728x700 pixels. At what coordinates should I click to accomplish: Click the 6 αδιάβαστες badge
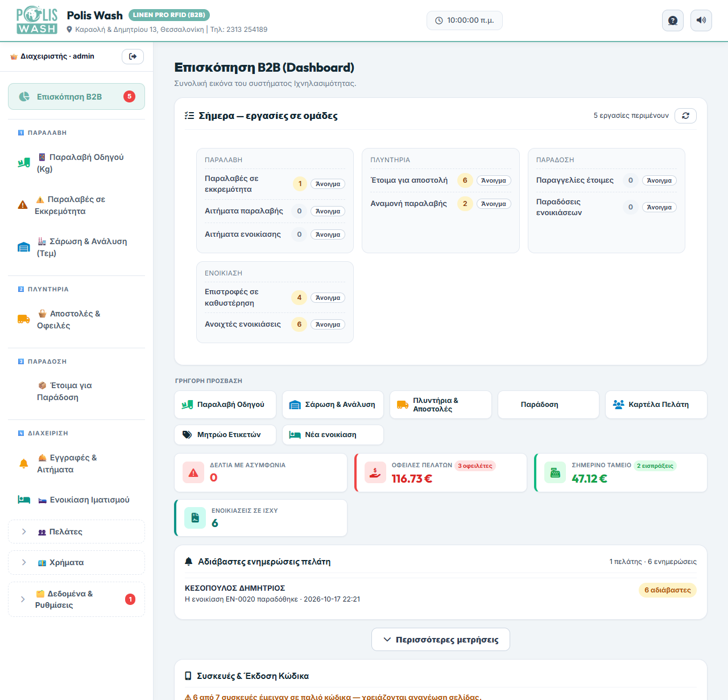pyautogui.click(x=668, y=590)
